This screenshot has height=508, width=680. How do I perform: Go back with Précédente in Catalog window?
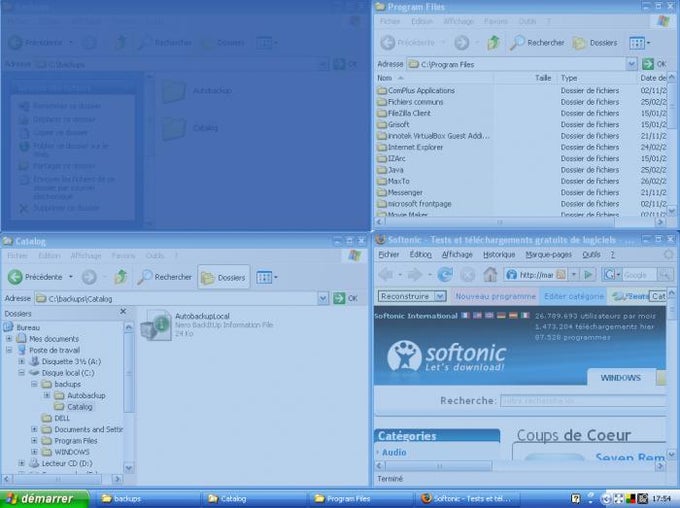click(35, 277)
